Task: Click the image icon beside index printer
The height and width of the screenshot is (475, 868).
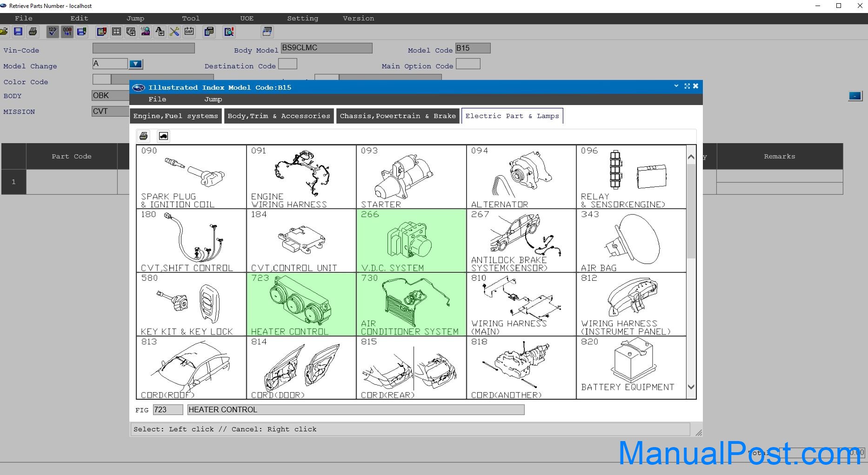Action: 163,136
